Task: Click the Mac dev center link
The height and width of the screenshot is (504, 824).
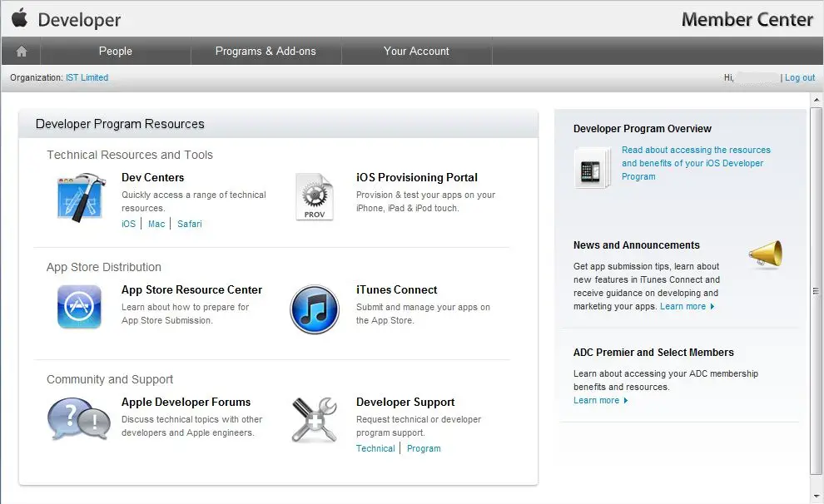Action: coord(156,224)
